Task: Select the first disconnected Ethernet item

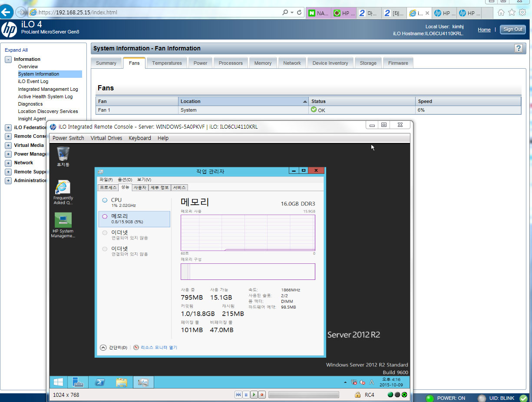Action: pos(134,235)
